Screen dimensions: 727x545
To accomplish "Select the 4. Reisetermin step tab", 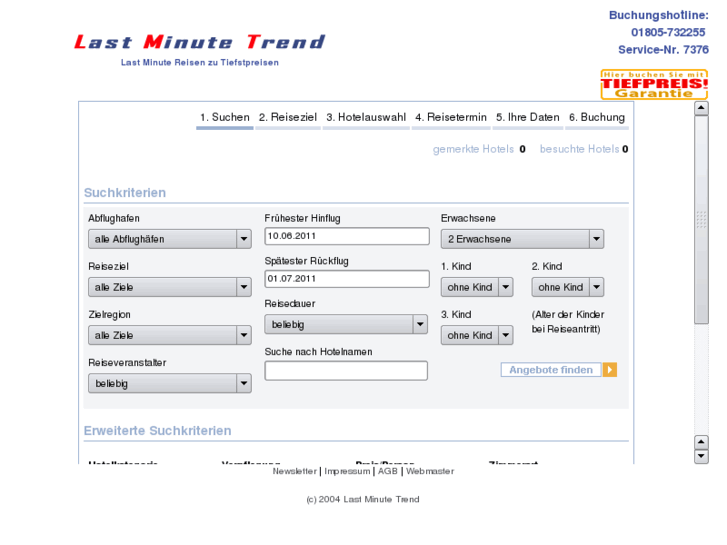I will pyautogui.click(x=451, y=117).
